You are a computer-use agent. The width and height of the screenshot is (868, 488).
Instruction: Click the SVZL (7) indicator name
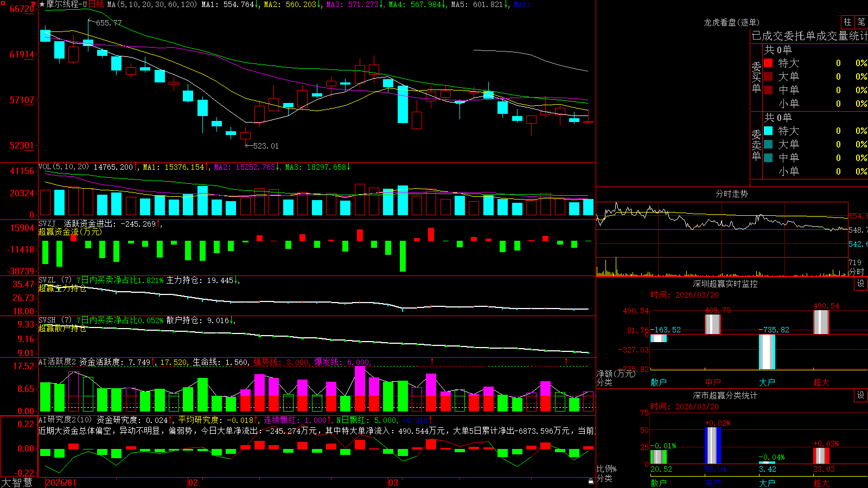click(55, 280)
